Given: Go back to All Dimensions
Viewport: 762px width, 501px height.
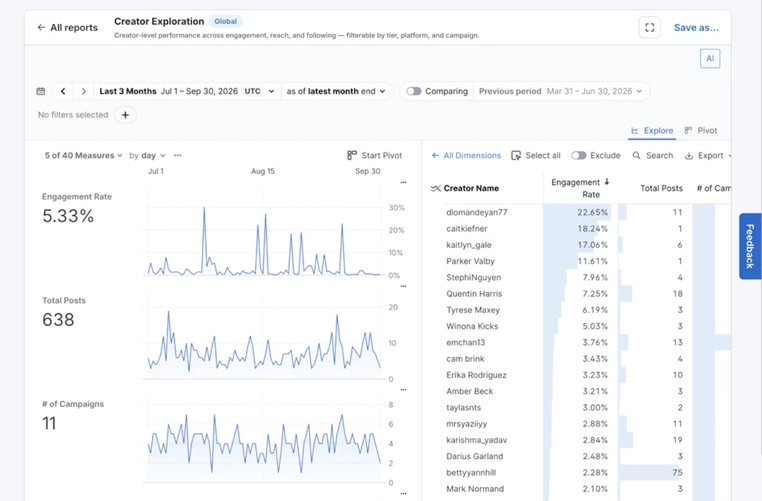Looking at the screenshot, I should [467, 155].
